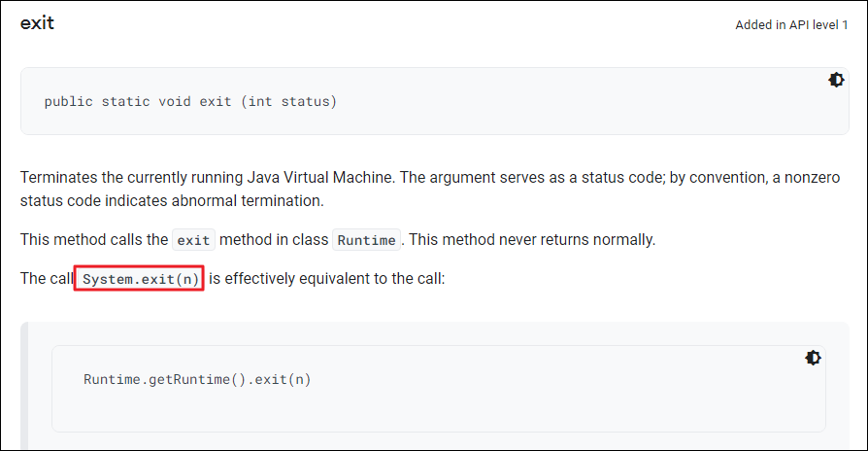This screenshot has height=451, width=868.
Task: Open the Runtime class link
Action: [x=366, y=240]
